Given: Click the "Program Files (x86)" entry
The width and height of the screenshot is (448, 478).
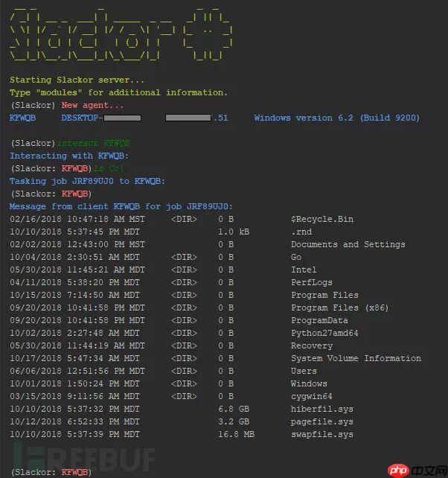Looking at the screenshot, I should [x=340, y=307].
